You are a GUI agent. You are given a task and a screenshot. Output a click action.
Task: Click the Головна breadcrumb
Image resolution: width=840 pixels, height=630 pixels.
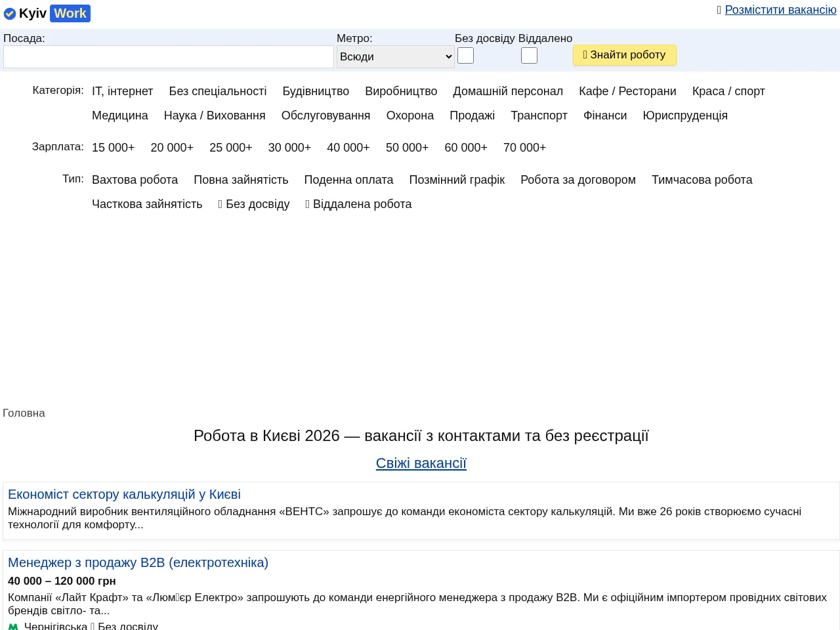24,413
